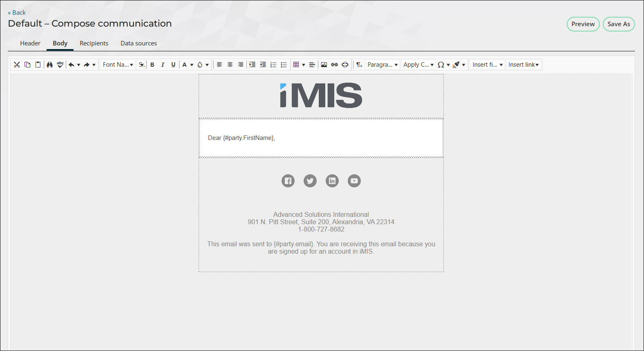Open the Insert link dropdown
The image size is (644, 351).
point(523,65)
